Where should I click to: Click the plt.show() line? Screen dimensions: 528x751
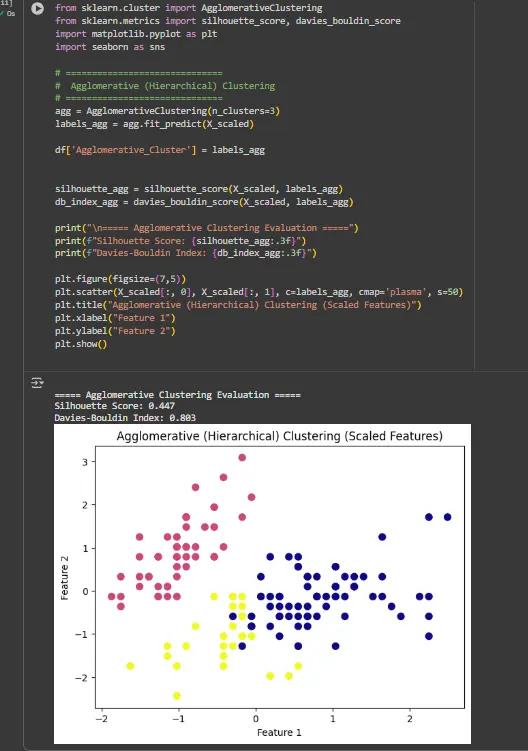[x=81, y=344]
